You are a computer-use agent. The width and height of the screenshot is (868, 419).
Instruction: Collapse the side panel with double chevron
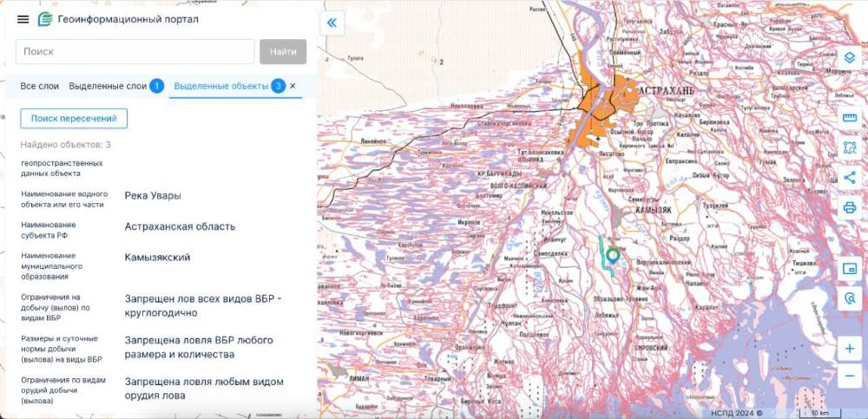point(332,23)
